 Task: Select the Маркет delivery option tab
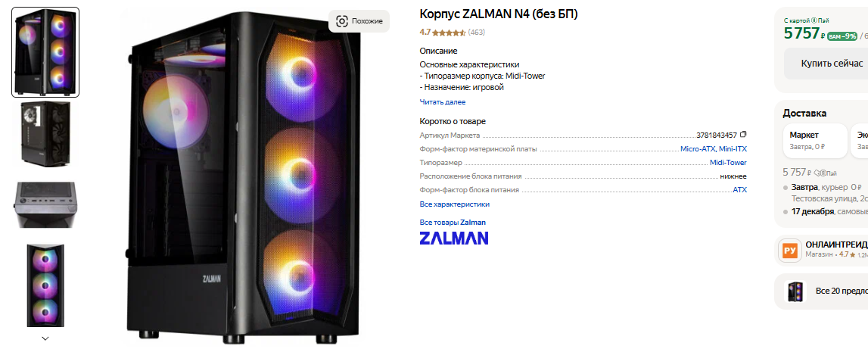click(x=815, y=140)
